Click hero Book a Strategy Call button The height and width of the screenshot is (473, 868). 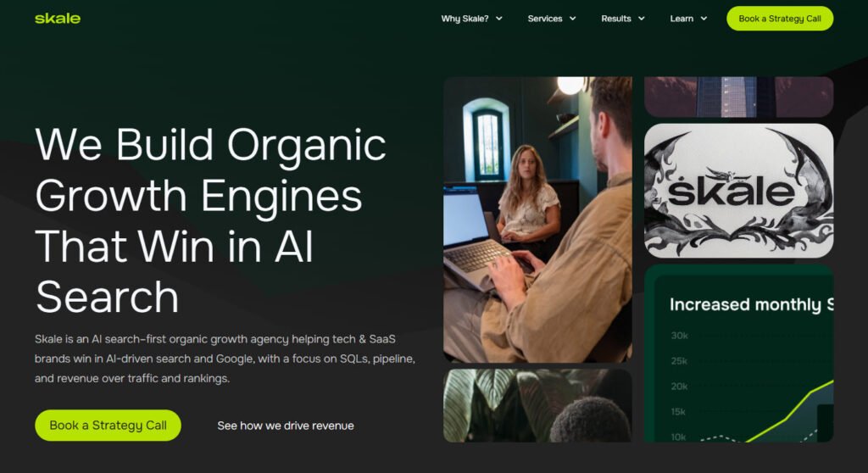(x=108, y=426)
